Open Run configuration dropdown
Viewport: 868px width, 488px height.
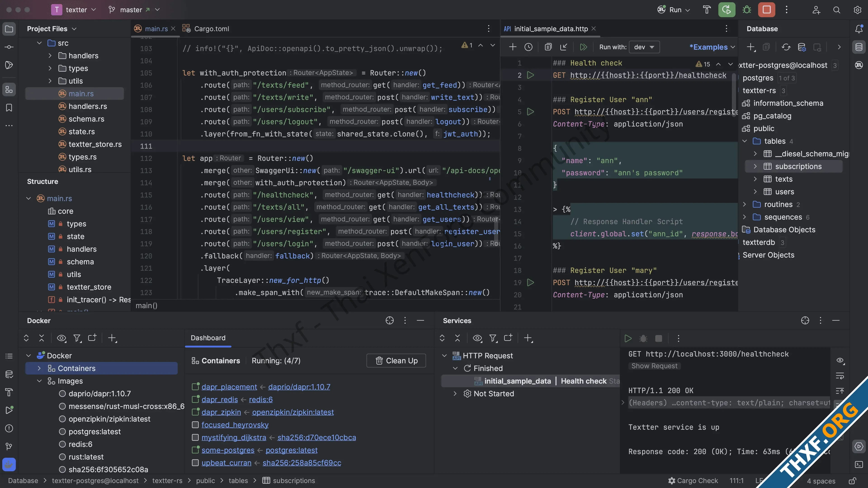pyautogui.click(x=674, y=10)
